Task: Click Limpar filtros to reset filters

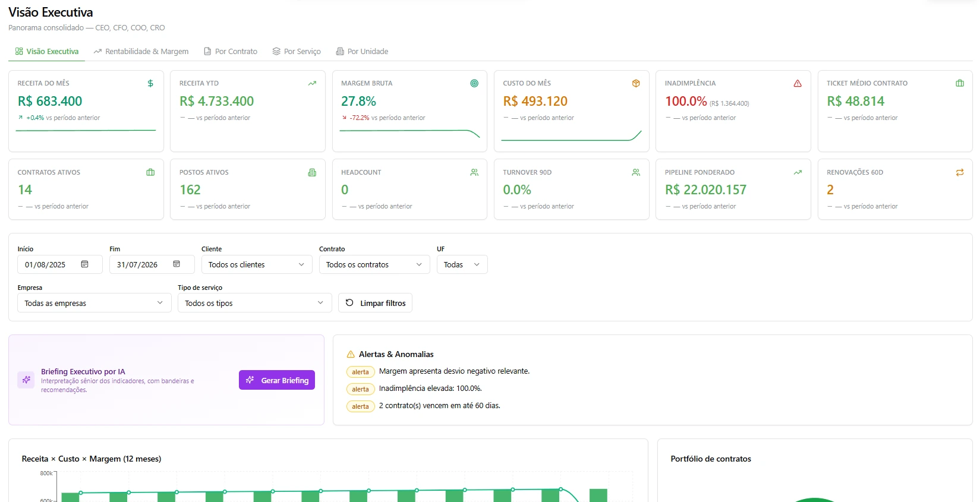Action: point(375,303)
